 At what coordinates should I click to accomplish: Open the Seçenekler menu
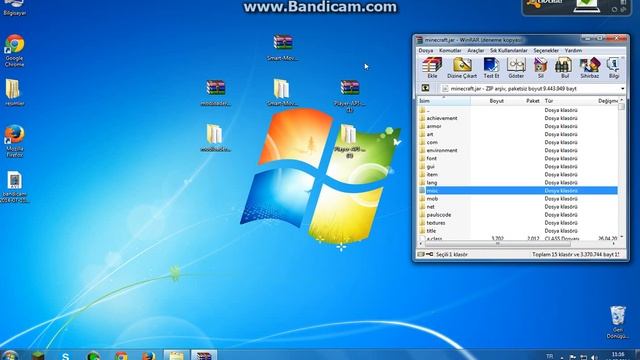coord(546,51)
